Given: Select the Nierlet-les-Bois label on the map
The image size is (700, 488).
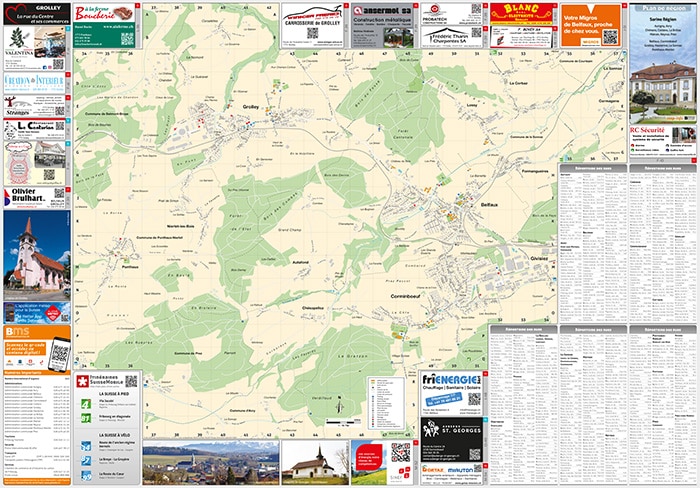Looking at the screenshot, I should 181,226.
